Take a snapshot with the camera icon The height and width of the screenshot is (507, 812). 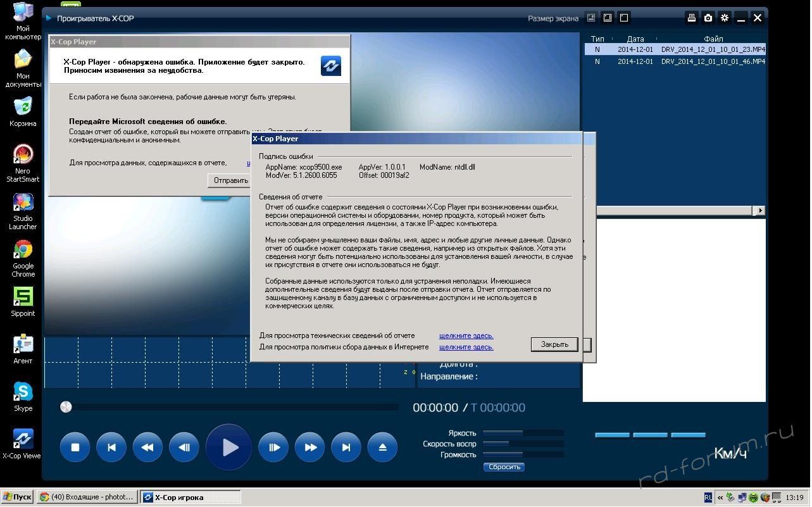point(708,18)
